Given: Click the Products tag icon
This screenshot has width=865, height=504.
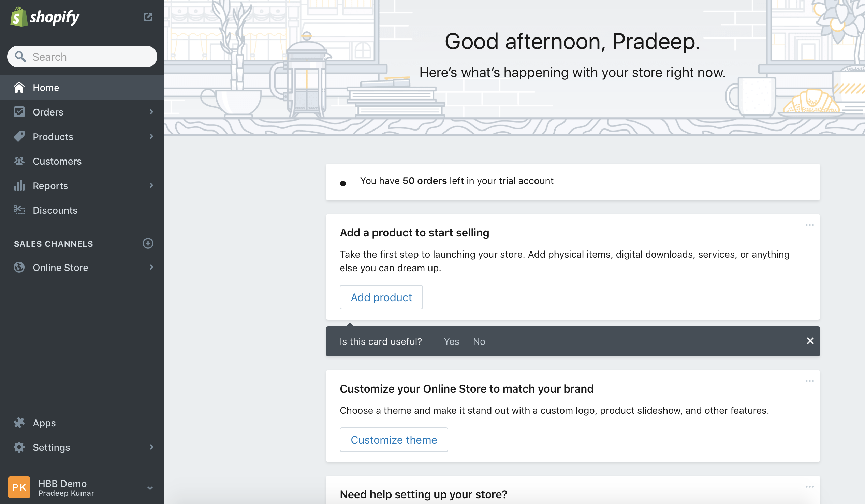Looking at the screenshot, I should [19, 136].
